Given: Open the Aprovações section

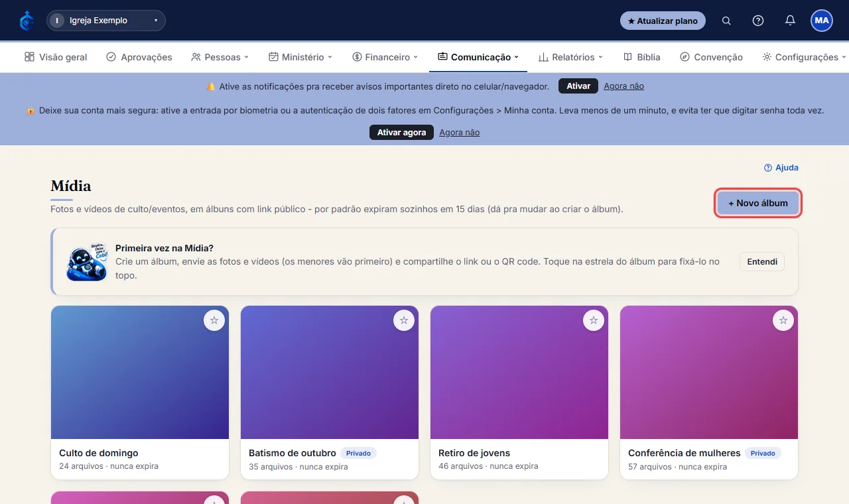Looking at the screenshot, I should click(139, 57).
